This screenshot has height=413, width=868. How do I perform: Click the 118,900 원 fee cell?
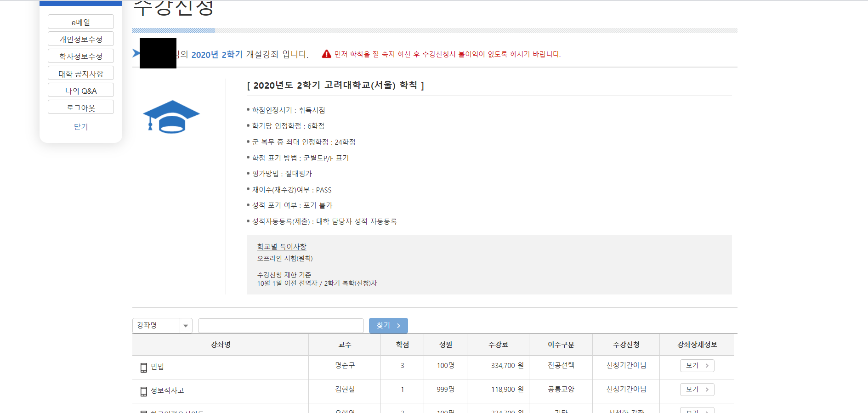pos(507,390)
